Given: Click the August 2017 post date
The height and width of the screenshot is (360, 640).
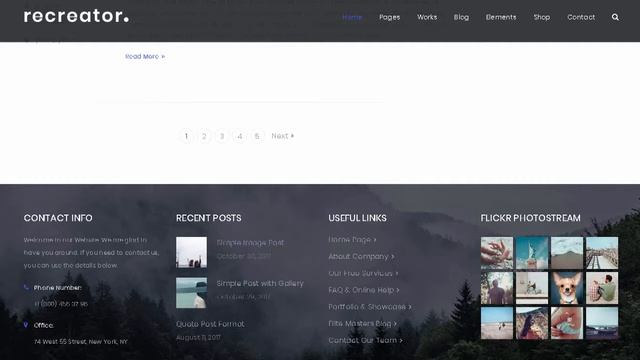Looking at the screenshot, I should pyautogui.click(x=198, y=338).
